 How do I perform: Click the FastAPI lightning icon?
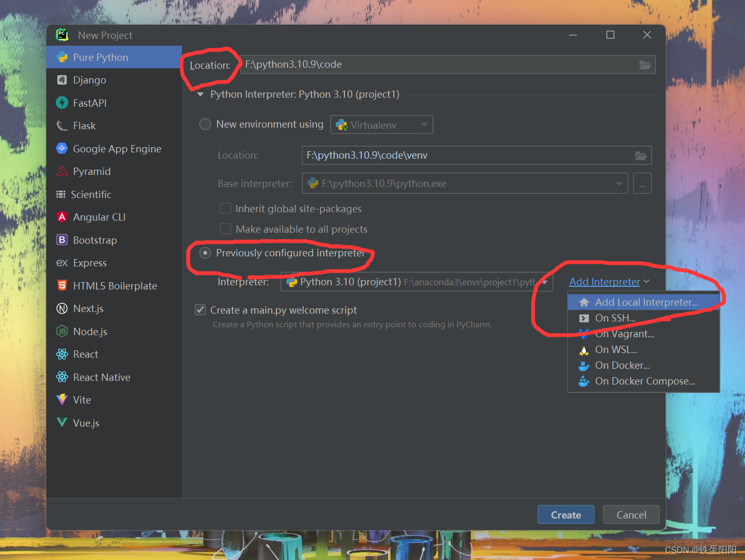click(x=62, y=103)
